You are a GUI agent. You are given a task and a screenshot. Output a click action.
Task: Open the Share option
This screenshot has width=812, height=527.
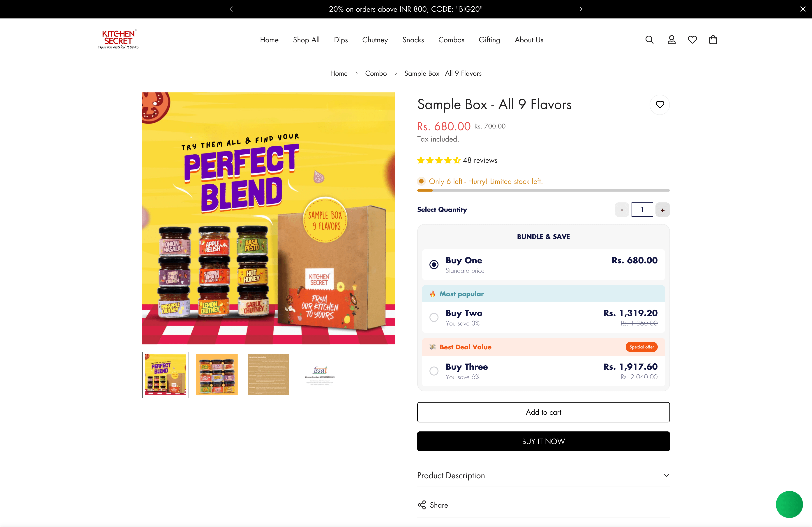point(432,505)
